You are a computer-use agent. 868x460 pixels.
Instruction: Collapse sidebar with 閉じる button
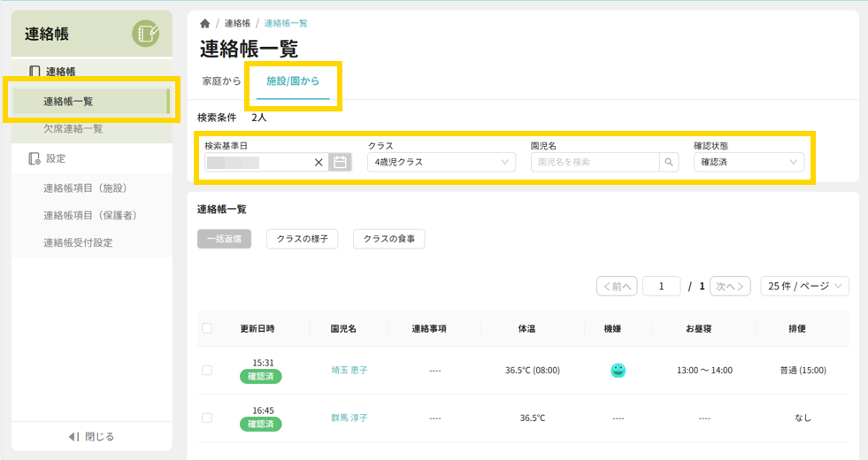click(x=91, y=436)
